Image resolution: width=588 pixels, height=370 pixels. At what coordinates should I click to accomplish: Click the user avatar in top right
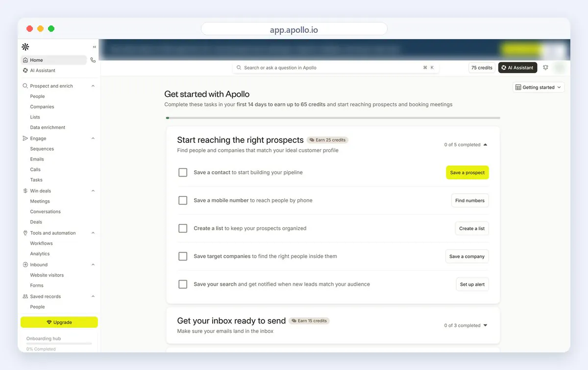click(x=560, y=68)
